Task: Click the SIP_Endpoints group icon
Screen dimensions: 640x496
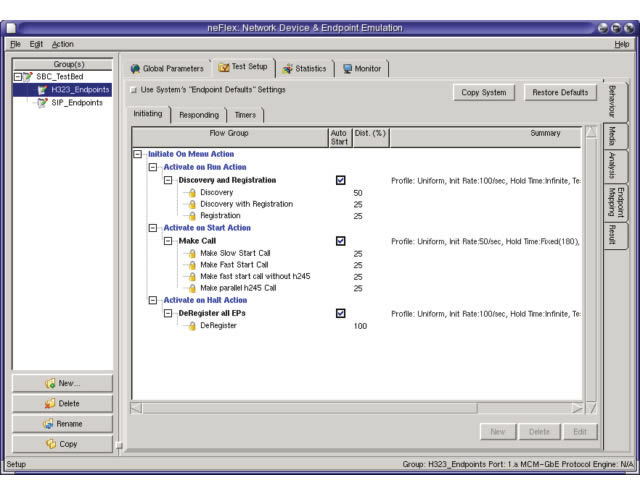Action: (42, 103)
